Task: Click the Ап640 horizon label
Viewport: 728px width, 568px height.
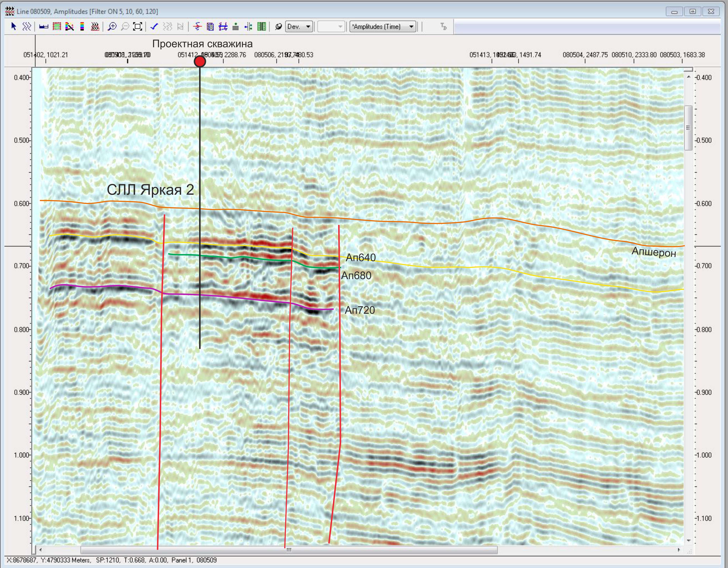Action: click(x=361, y=257)
